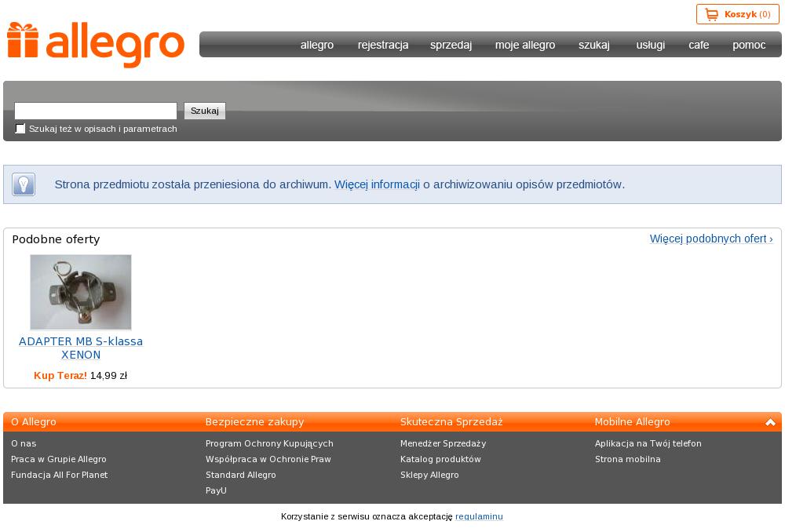Open Więcej podobnych ofert link
This screenshot has height=532, width=785.
tap(711, 239)
